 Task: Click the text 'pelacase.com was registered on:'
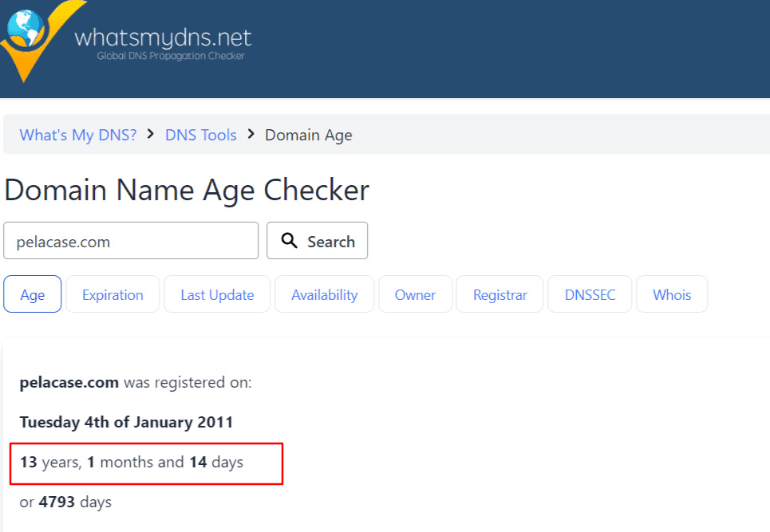click(x=136, y=382)
